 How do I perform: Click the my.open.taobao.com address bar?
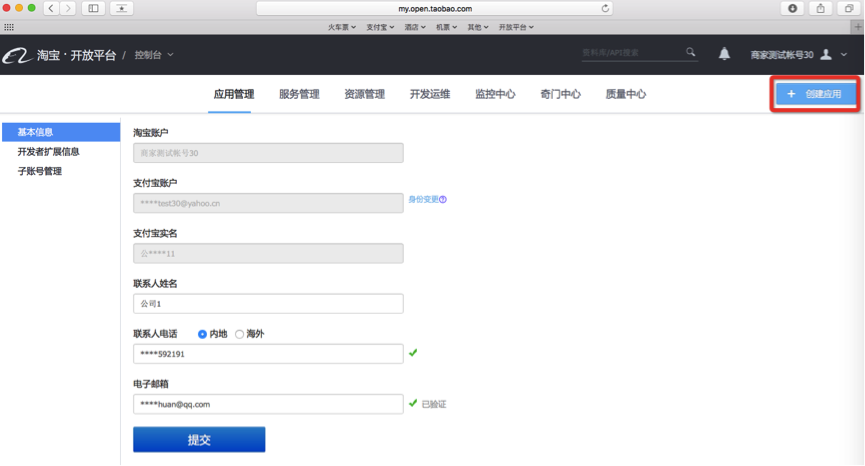tap(435, 8)
